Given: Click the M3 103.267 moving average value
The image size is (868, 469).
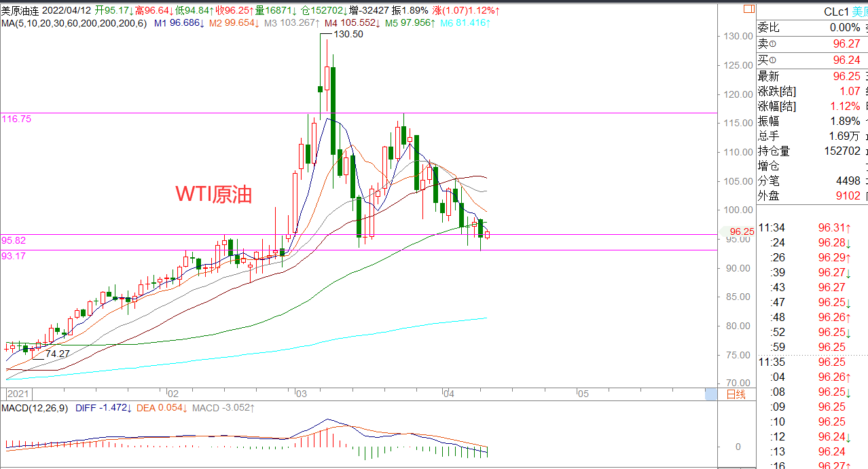Looking at the screenshot, I should 291,22.
